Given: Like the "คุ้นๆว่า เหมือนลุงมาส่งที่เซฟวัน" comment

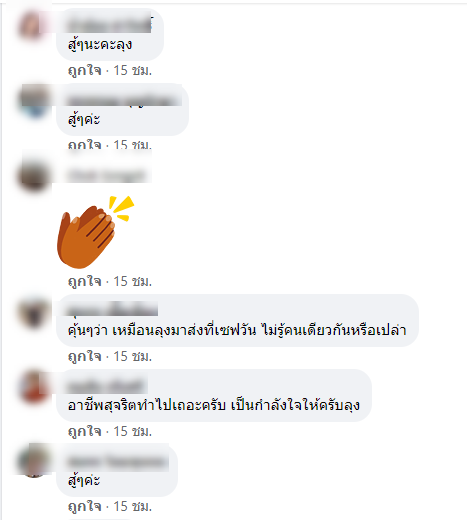Looking at the screenshot, I should [84, 357].
